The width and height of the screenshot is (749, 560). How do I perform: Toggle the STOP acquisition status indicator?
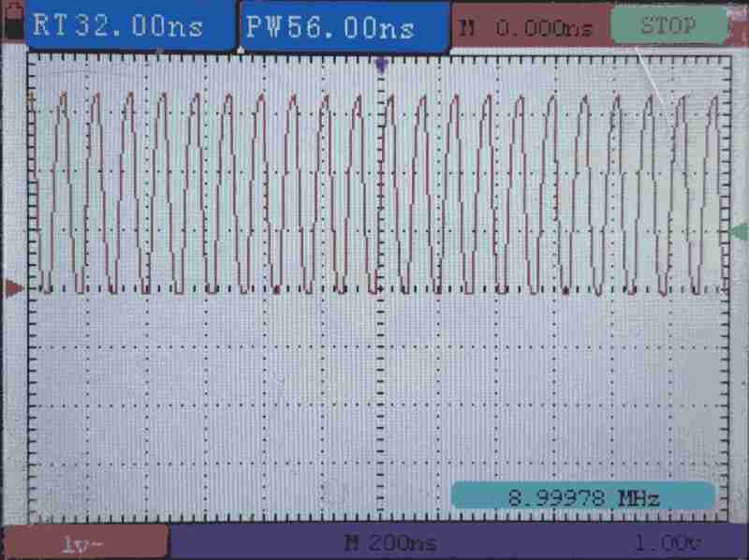click(668, 26)
